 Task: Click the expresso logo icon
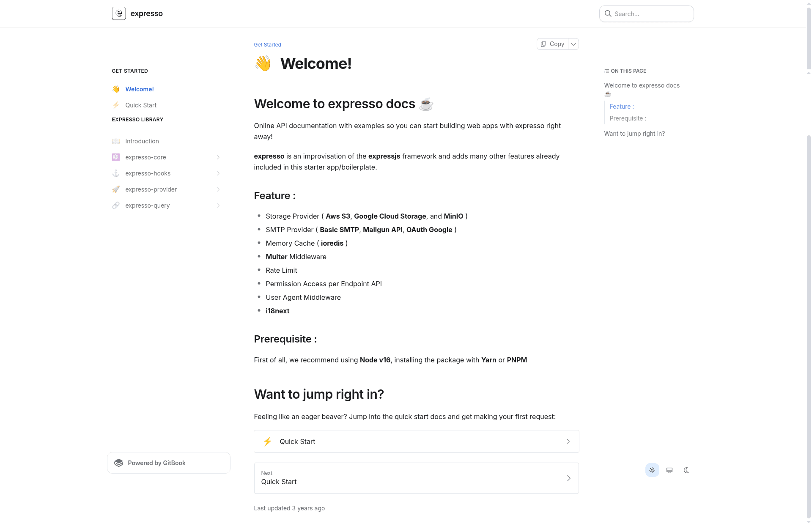(118, 14)
